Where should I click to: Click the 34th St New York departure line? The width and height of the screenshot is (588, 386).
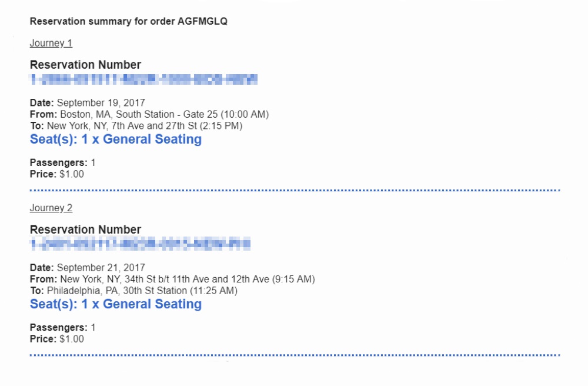(x=172, y=279)
